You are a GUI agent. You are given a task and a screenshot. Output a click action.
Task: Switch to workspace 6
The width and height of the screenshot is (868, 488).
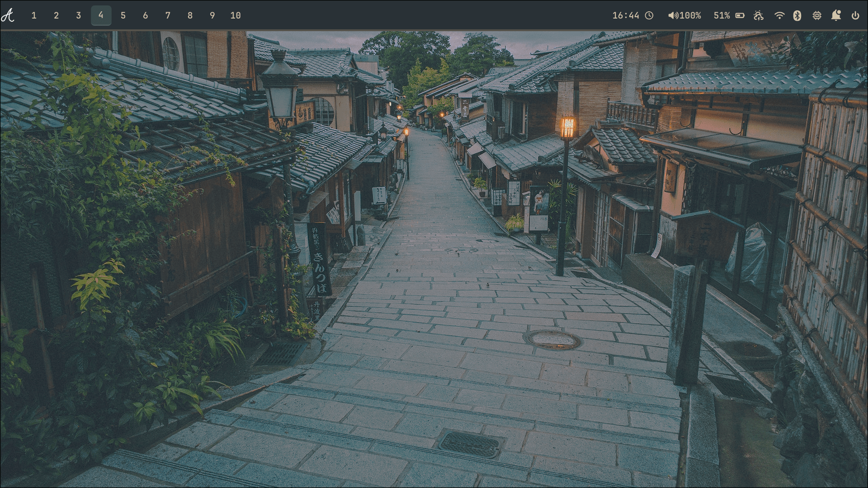146,15
